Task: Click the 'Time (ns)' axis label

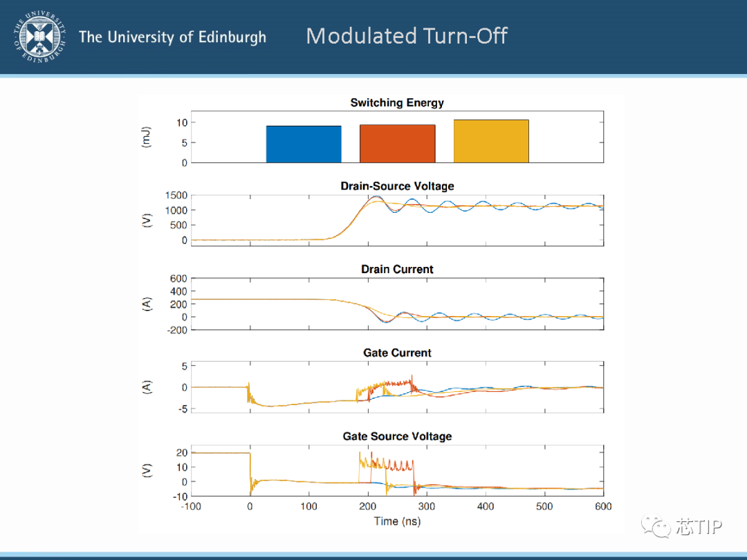Action: [397, 521]
